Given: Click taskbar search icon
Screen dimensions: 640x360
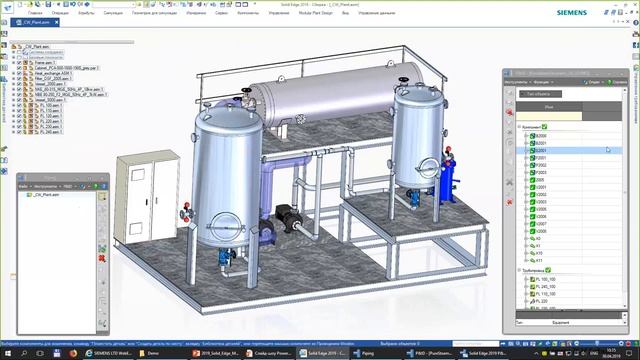Looking at the screenshot, I should (x=24, y=353).
